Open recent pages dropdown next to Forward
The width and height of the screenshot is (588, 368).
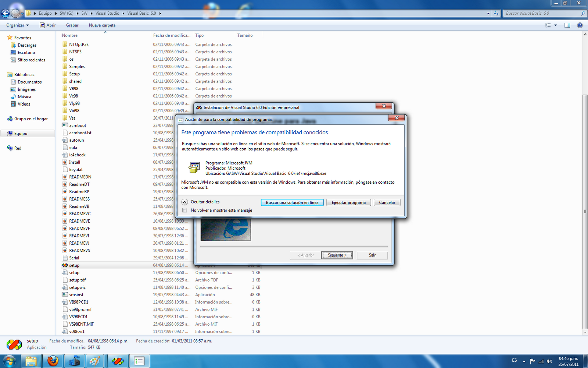(x=22, y=14)
